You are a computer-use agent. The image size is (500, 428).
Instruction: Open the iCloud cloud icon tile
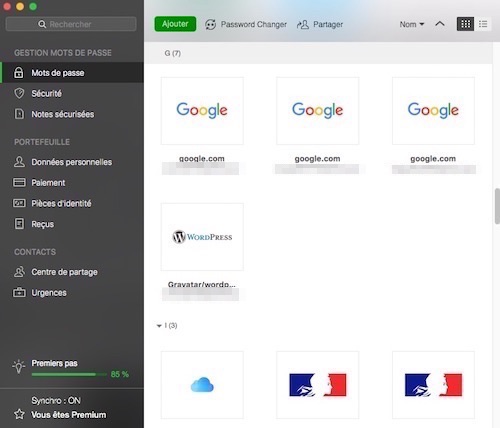(202, 385)
